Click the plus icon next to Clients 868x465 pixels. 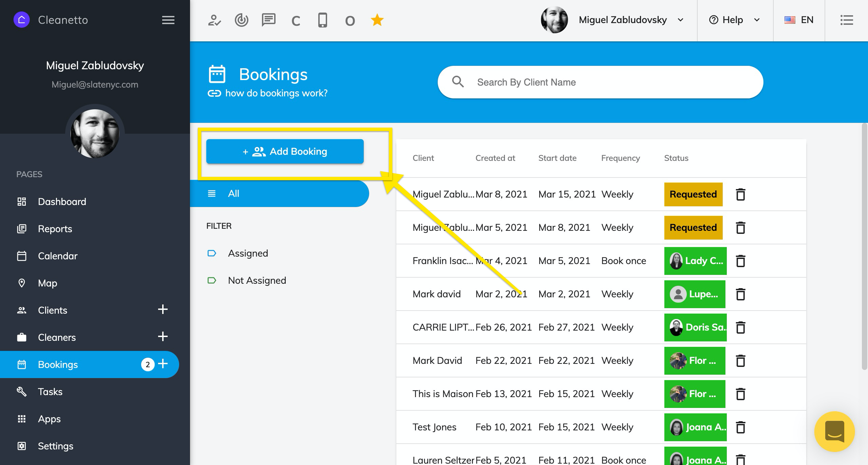[163, 310]
